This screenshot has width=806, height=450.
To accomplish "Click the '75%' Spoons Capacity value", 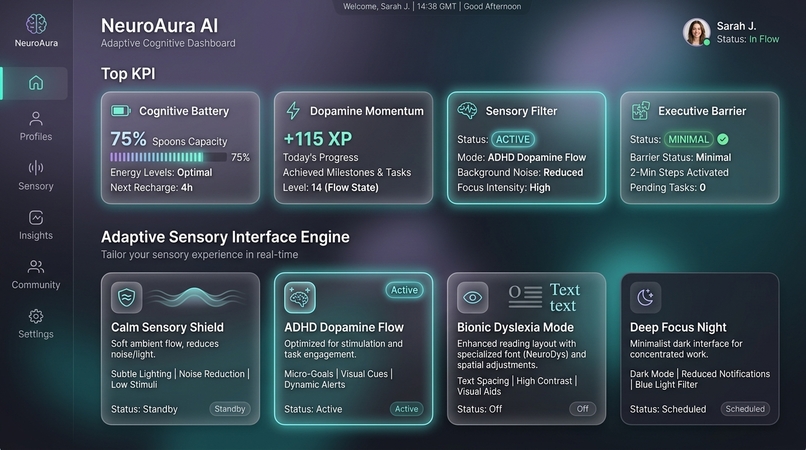I will click(x=129, y=138).
